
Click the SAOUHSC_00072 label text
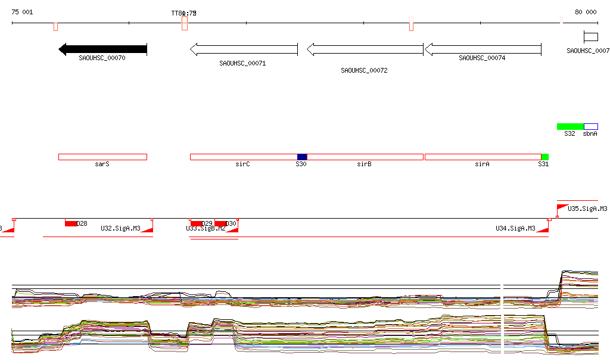364,70
